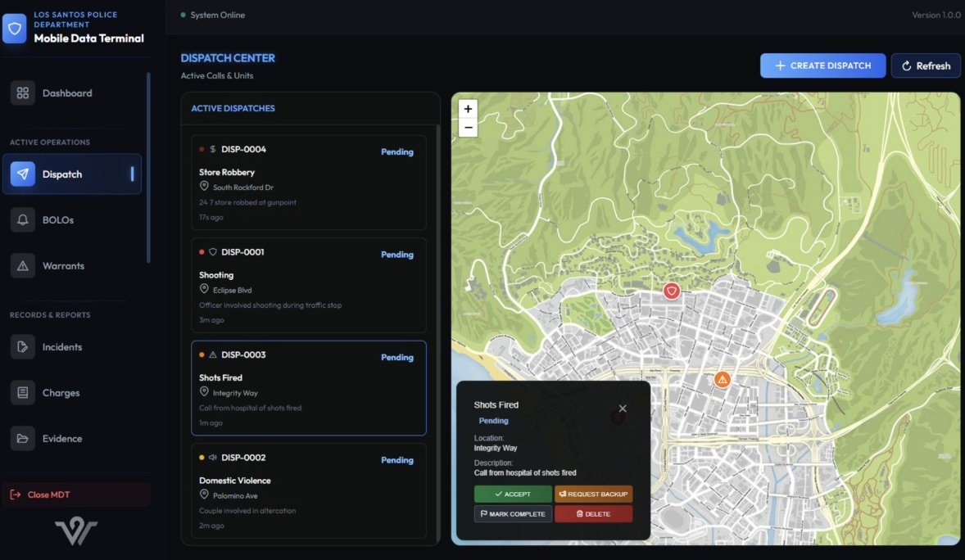Click the red shield marker on the map
Viewport: 965px width, 560px height.
click(x=672, y=291)
